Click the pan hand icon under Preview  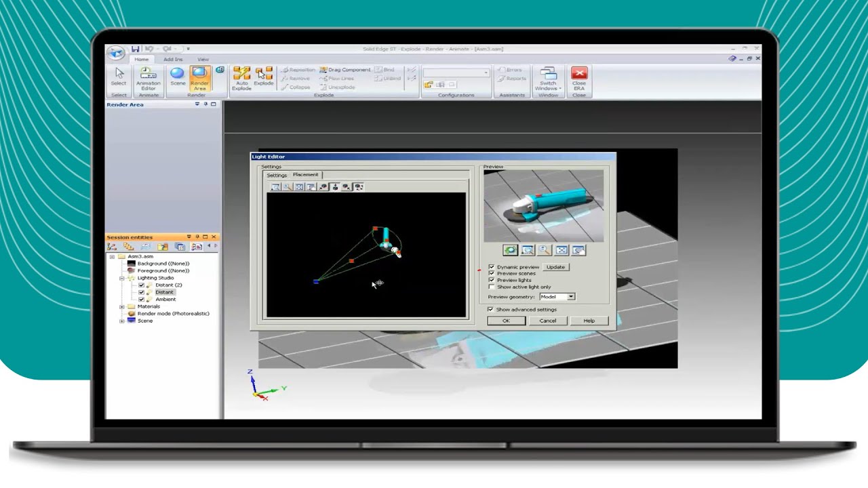pos(578,251)
